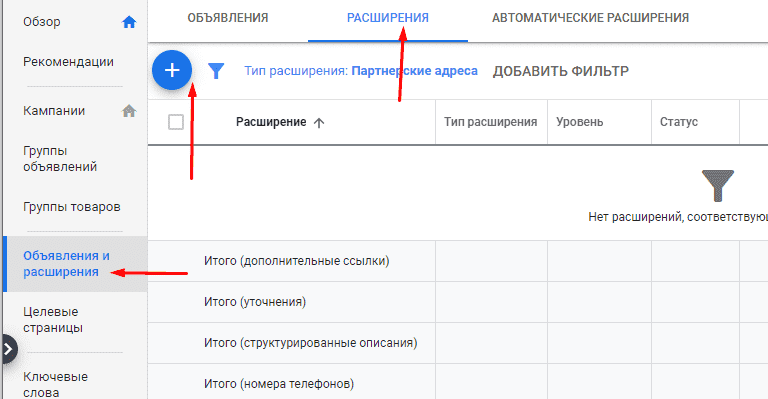This screenshot has height=399, width=768.
Task: Expand the sidebar with the chevron button
Action: [x=8, y=349]
